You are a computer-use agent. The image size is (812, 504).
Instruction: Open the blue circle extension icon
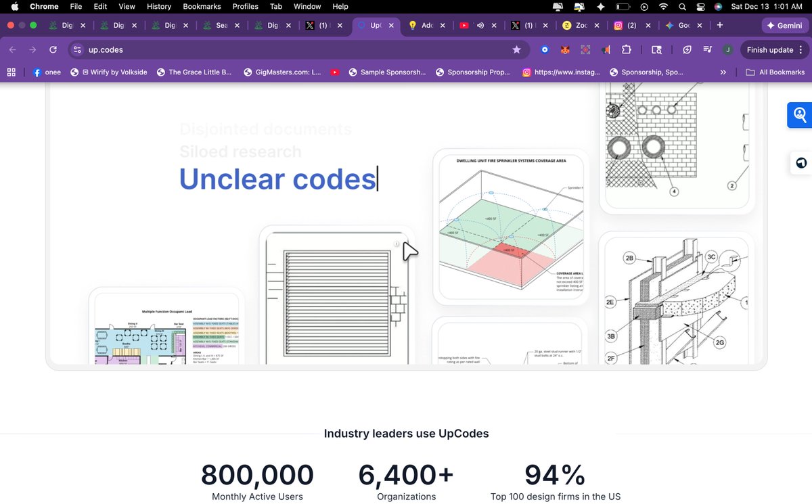tap(545, 50)
